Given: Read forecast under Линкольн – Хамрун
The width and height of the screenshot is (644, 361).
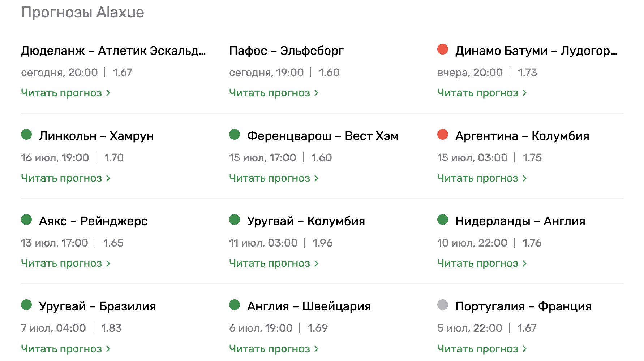Looking at the screenshot, I should pyautogui.click(x=61, y=178).
